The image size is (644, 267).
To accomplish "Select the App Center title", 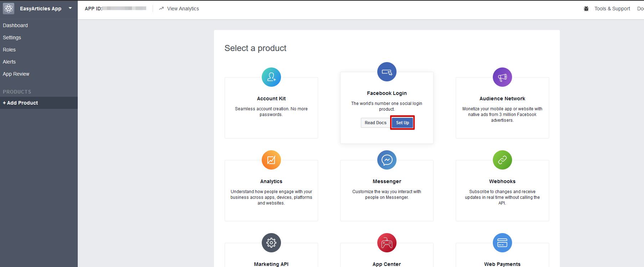I will click(387, 264).
